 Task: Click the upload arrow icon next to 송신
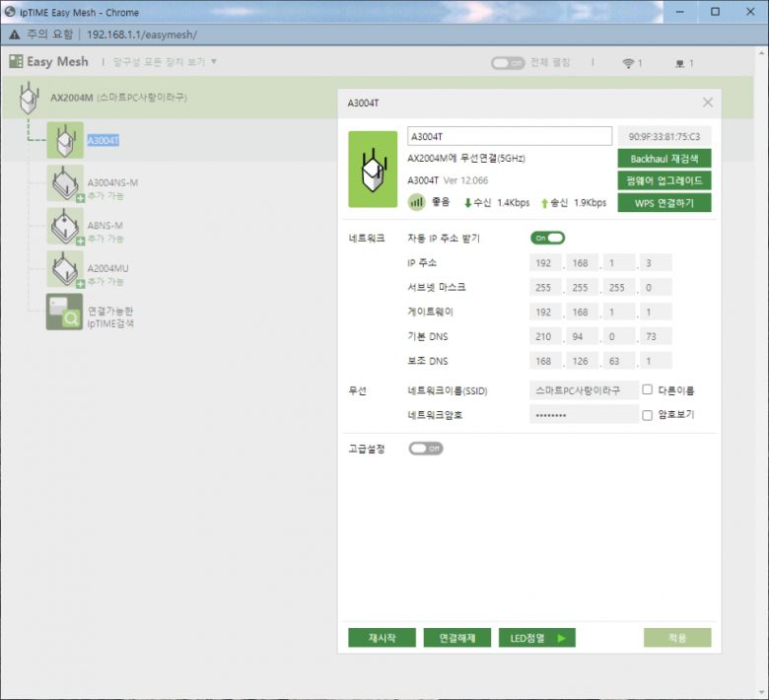(x=544, y=203)
